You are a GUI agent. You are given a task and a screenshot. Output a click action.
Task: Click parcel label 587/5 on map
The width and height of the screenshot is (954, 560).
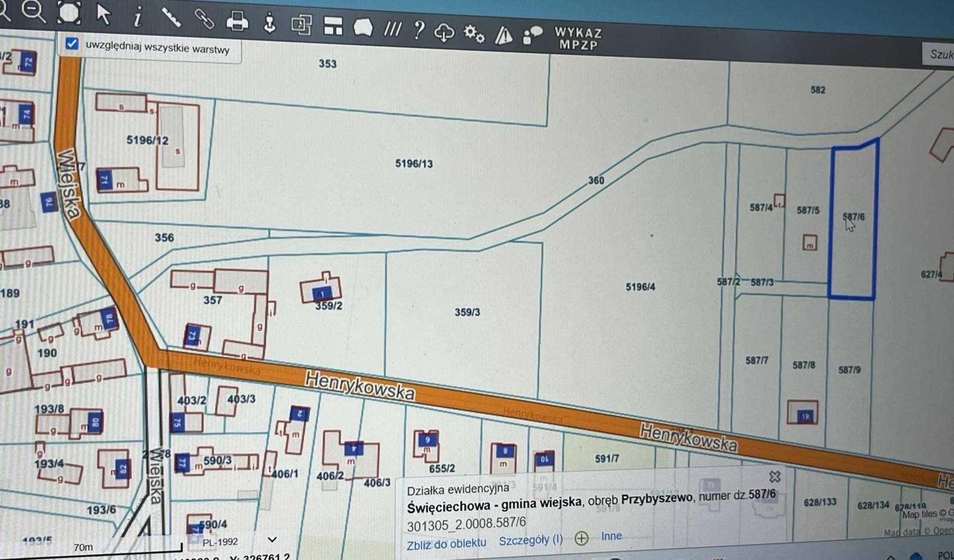808,210
